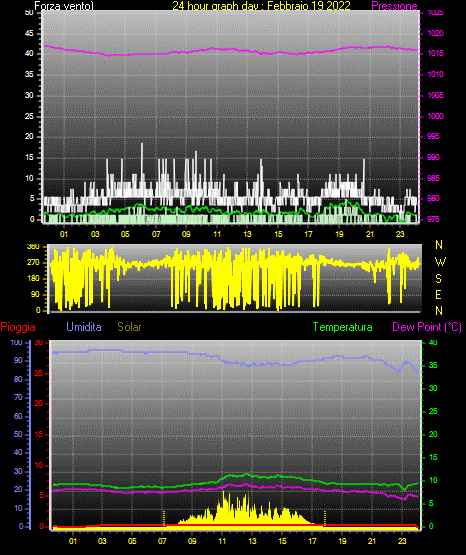Click the S compass direction label
Screen dimensions: 466x555
[x=438, y=279]
